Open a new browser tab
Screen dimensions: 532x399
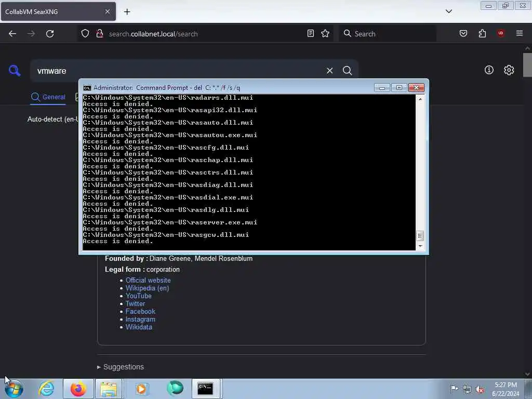coord(127,11)
